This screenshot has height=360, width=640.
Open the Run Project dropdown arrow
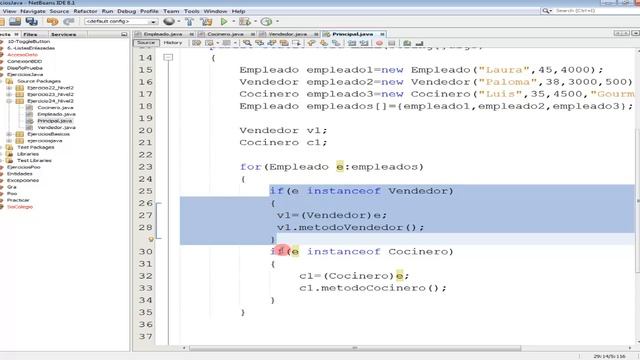point(233,21)
